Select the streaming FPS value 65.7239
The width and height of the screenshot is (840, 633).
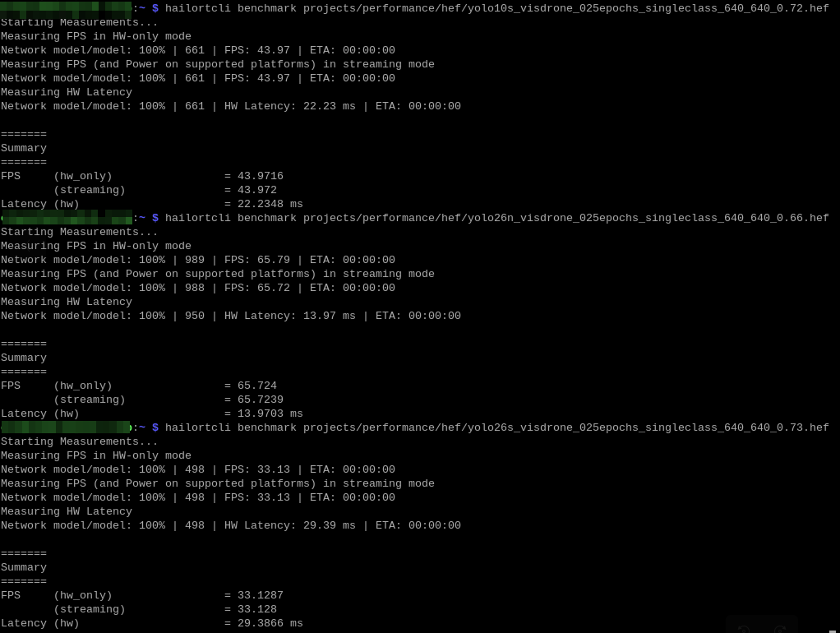[261, 400]
